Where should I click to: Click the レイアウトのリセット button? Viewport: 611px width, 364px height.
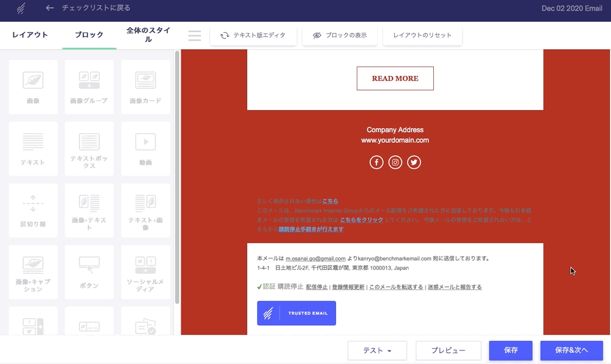(423, 35)
